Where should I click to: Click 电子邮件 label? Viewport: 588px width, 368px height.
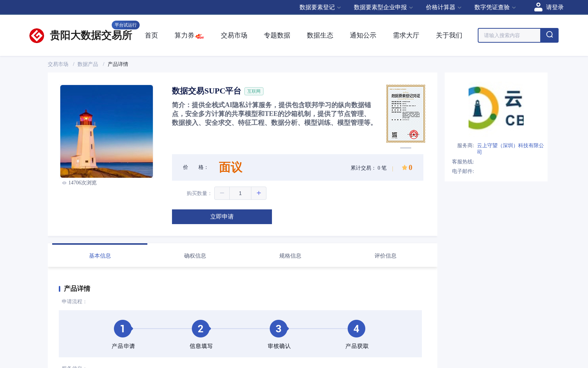pyautogui.click(x=463, y=171)
